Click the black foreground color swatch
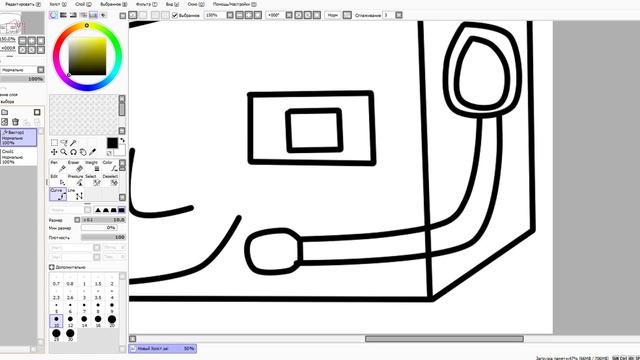 coord(112,143)
